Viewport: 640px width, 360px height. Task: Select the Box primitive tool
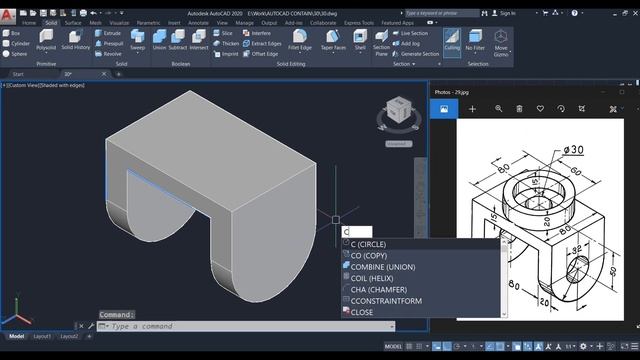tap(11, 33)
